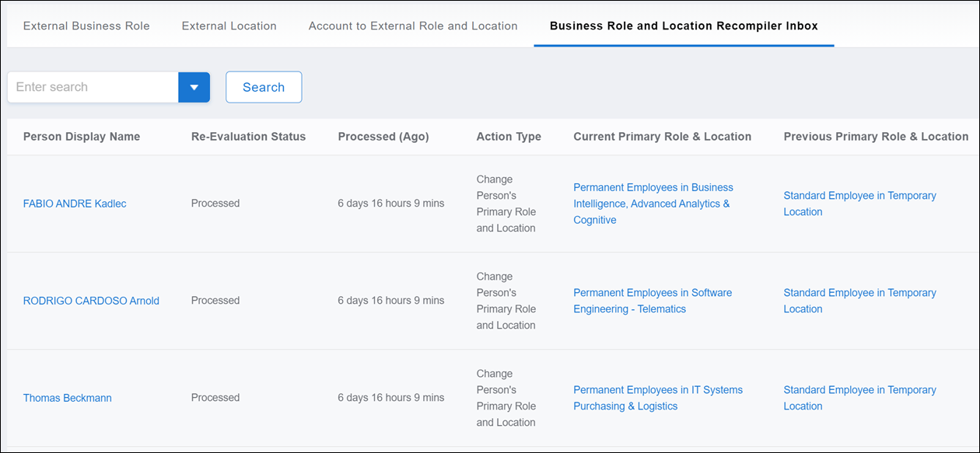
Task: Open FABIO ANDRE Kadlec person link
Action: 75,204
